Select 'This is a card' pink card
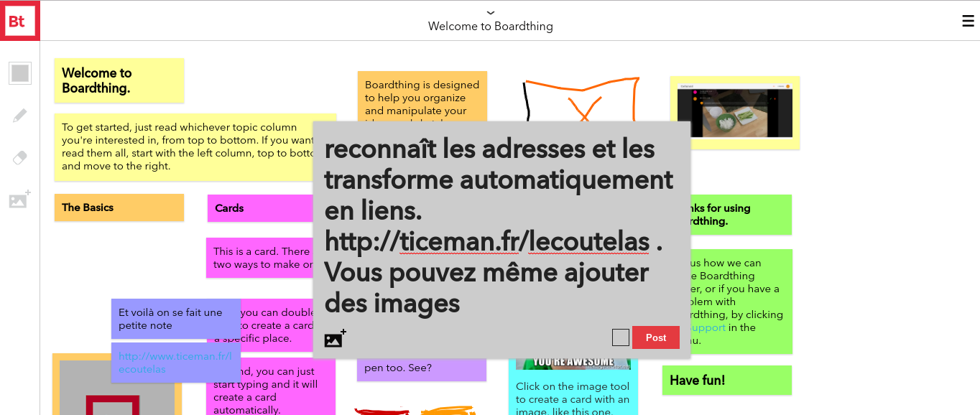This screenshot has width=980, height=415. click(x=260, y=258)
